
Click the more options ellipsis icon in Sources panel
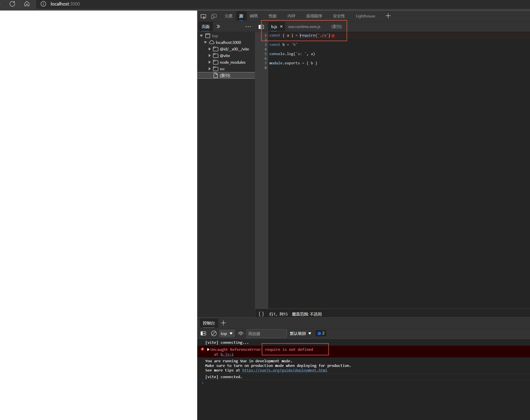point(249,27)
